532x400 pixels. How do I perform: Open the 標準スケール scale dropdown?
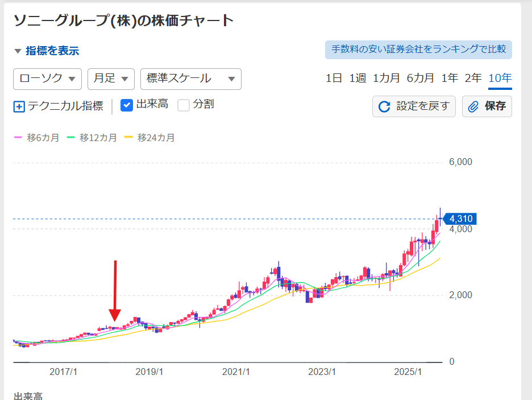[190, 79]
